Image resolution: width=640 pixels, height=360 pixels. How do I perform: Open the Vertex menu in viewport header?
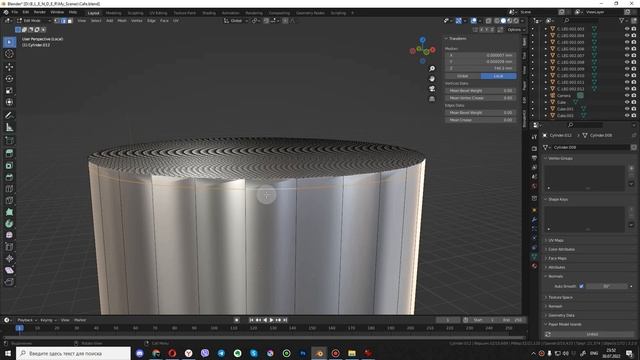136,20
